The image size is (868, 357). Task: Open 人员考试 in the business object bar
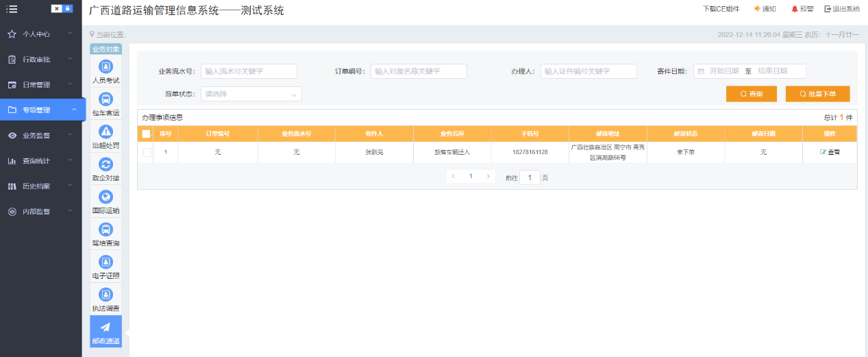(106, 66)
